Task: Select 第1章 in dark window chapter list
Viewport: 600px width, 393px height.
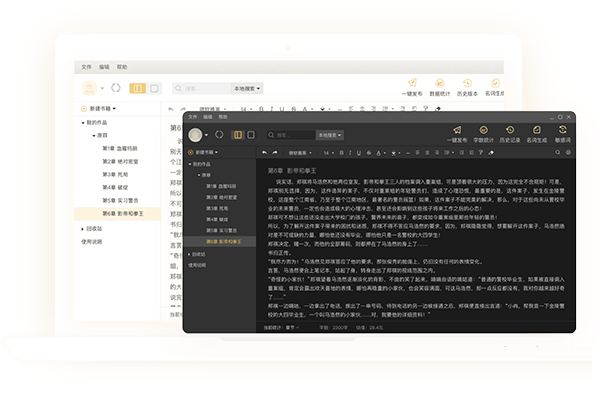Action: pyautogui.click(x=221, y=186)
